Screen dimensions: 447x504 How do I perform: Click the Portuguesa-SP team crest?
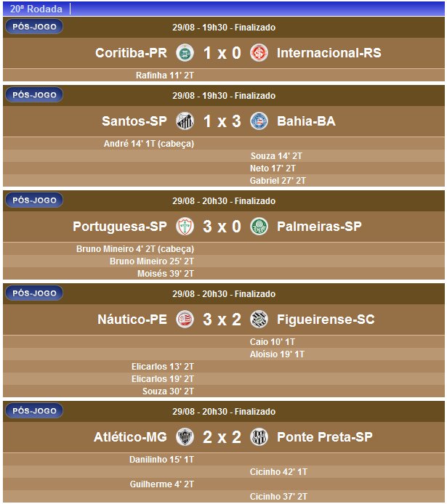tap(185, 227)
